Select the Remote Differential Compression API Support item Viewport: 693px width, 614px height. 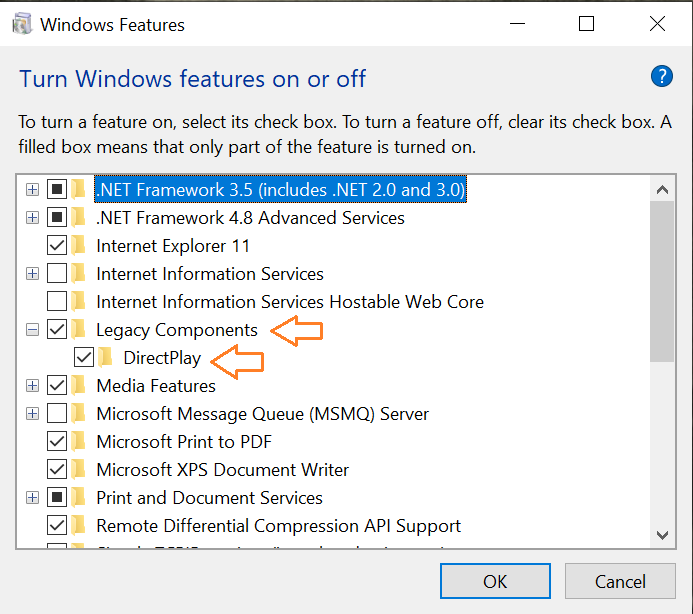pos(278,526)
